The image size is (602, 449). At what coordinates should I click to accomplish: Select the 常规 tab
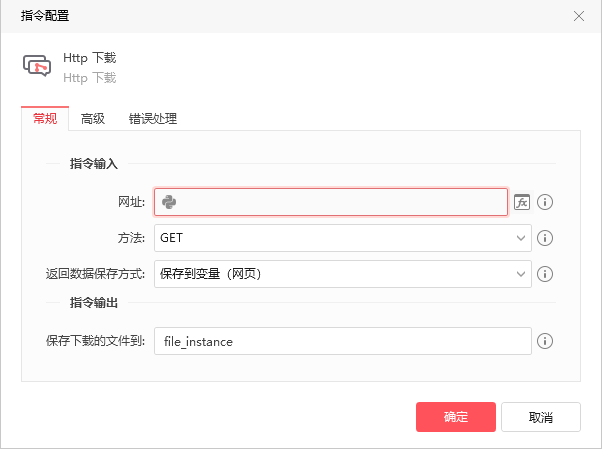tap(45, 118)
